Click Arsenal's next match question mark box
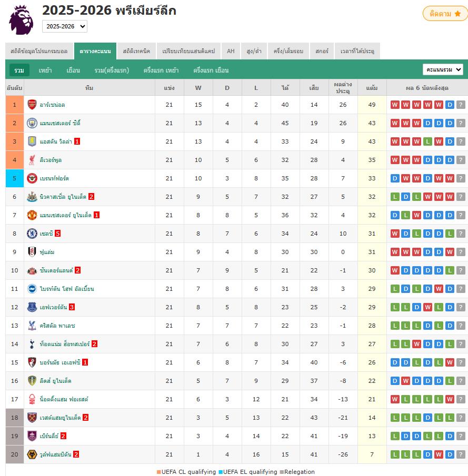This screenshot has width=468, height=476. (461, 105)
